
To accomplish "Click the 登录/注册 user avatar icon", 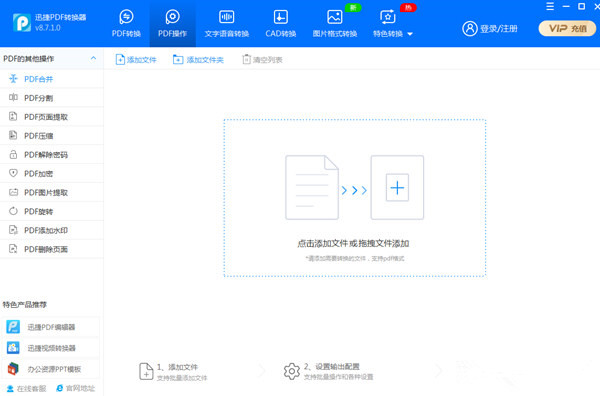I will (470, 28).
